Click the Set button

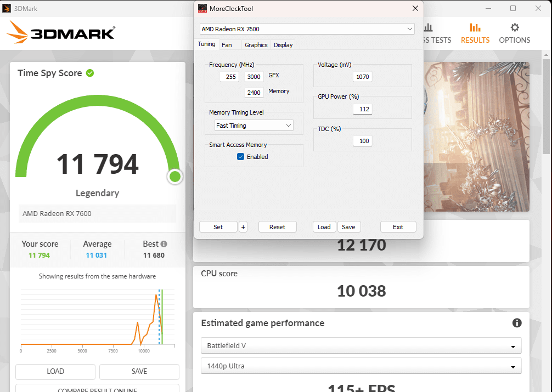(218, 227)
